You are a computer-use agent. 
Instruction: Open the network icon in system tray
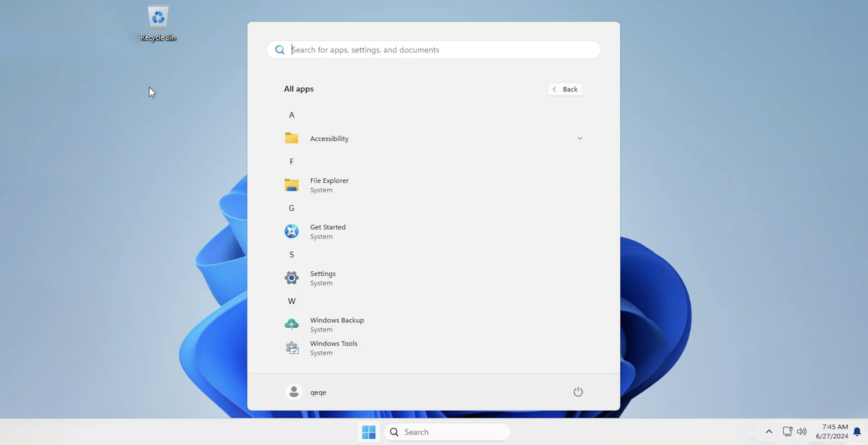pyautogui.click(x=787, y=432)
